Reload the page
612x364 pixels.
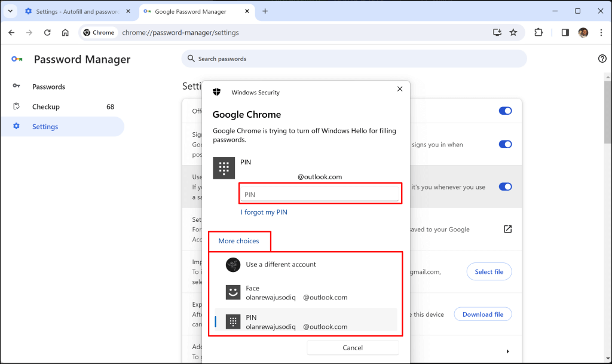(x=47, y=32)
